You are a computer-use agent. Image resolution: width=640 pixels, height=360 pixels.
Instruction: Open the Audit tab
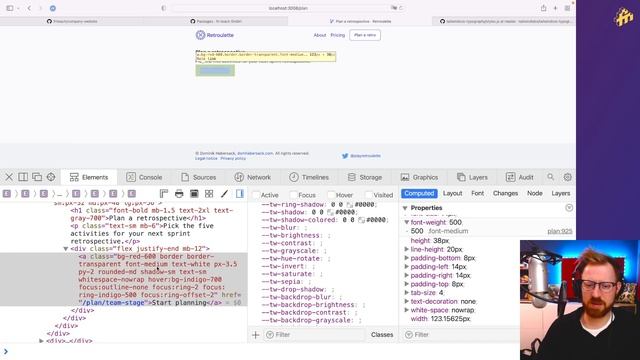click(520, 177)
